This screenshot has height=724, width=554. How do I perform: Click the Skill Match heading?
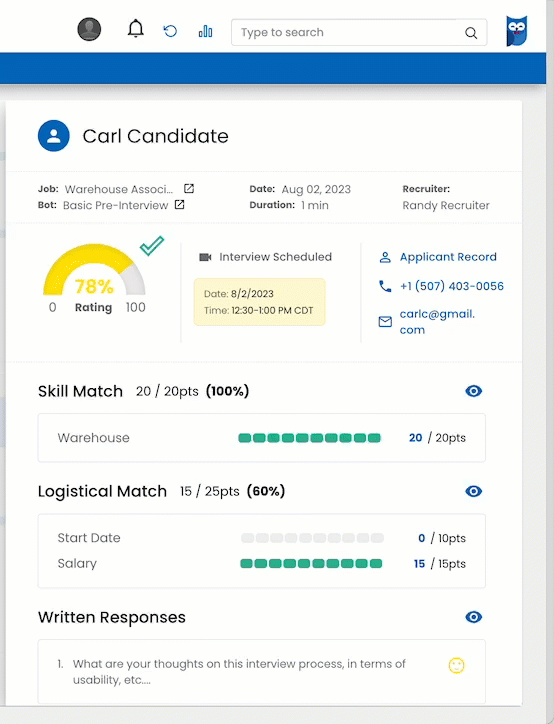tap(80, 392)
